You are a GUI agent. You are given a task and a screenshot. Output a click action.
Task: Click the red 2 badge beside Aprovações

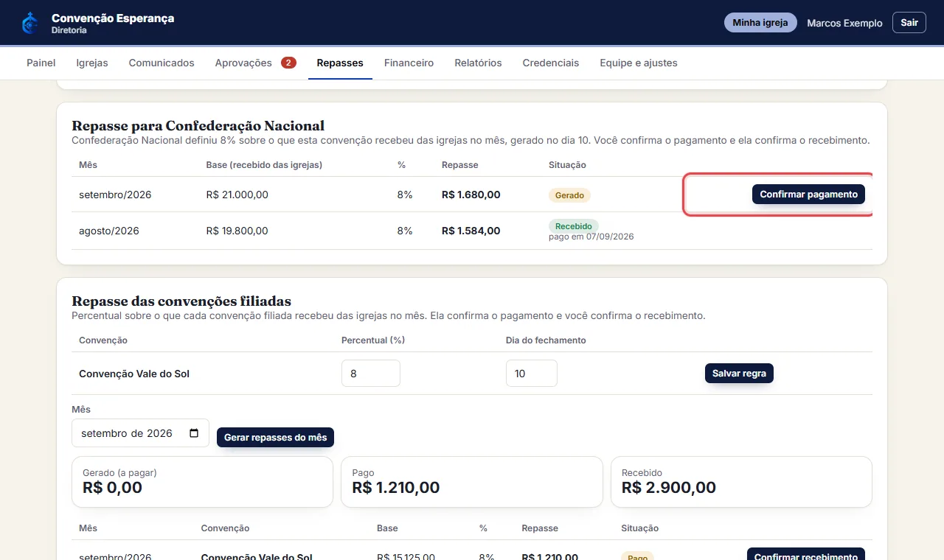[x=288, y=63]
